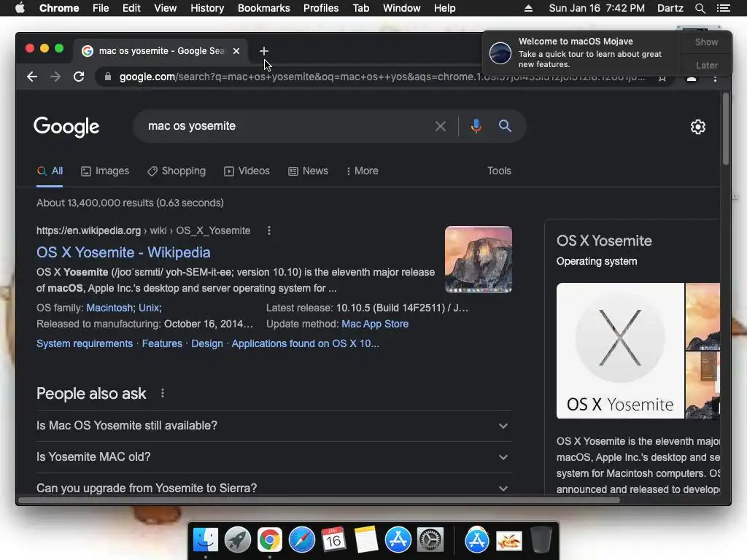Viewport: 747px width, 560px height.
Task: Switch to the News results tab
Action: pyautogui.click(x=308, y=171)
